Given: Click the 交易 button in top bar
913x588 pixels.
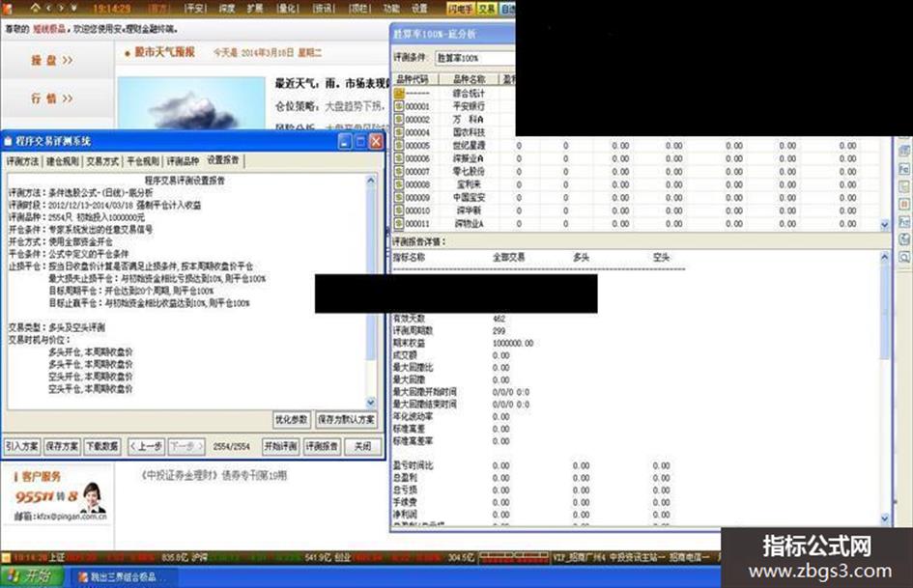Looking at the screenshot, I should (487, 8).
